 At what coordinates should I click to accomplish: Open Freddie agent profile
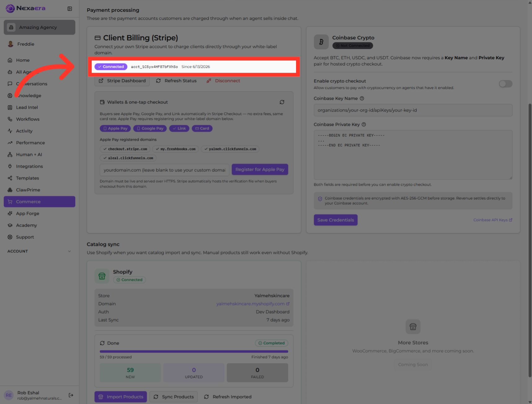point(39,44)
